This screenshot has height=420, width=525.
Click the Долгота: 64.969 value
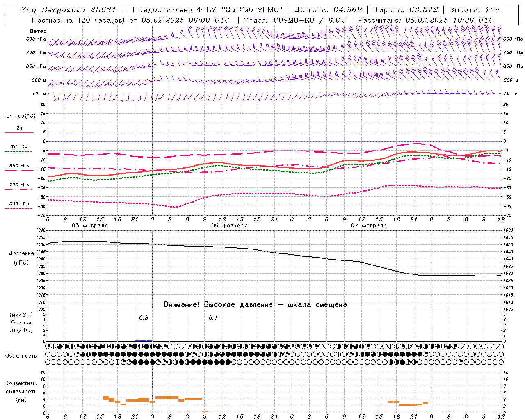point(328,10)
